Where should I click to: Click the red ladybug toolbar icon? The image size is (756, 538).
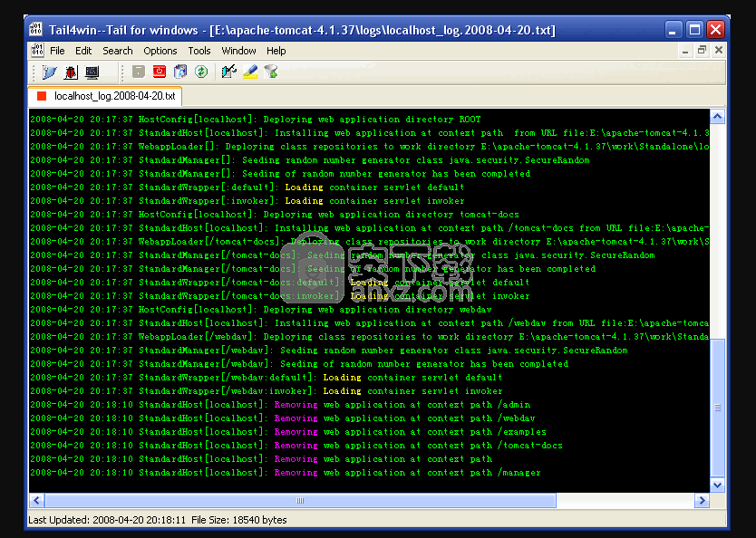point(71,72)
